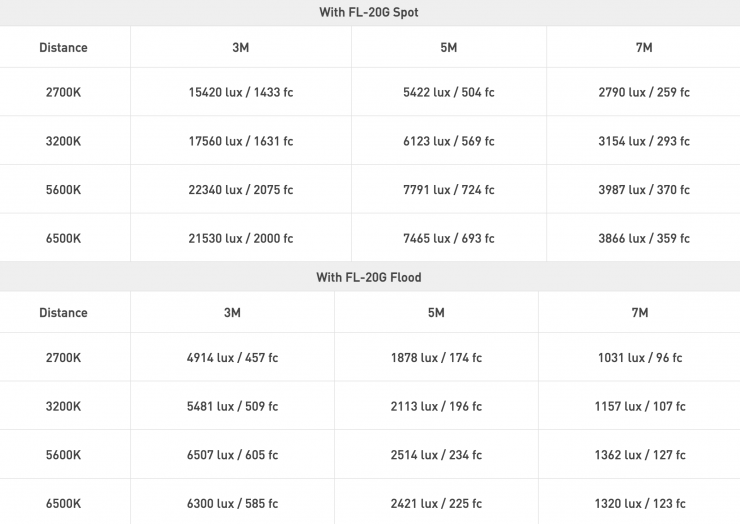Select the 4914 lux / 457 fc cell
The height and width of the screenshot is (524, 740).
(232, 357)
